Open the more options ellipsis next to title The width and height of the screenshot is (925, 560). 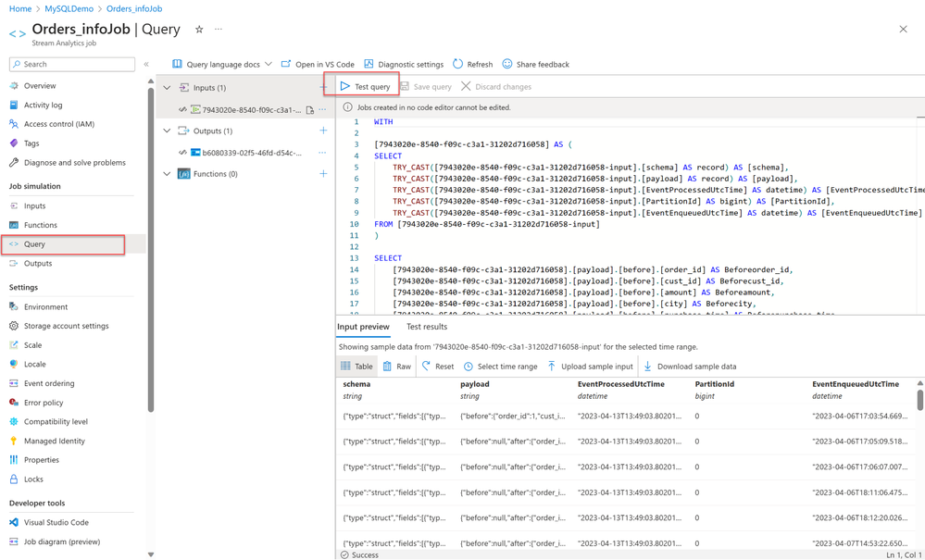coord(219,30)
